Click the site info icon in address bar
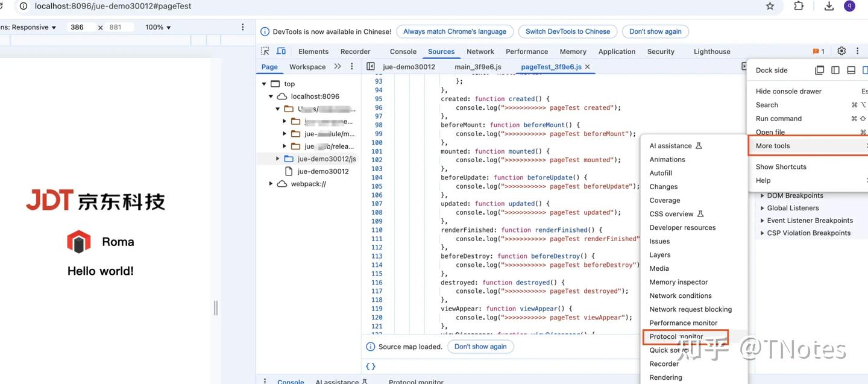The width and height of the screenshot is (868, 384). [24, 6]
